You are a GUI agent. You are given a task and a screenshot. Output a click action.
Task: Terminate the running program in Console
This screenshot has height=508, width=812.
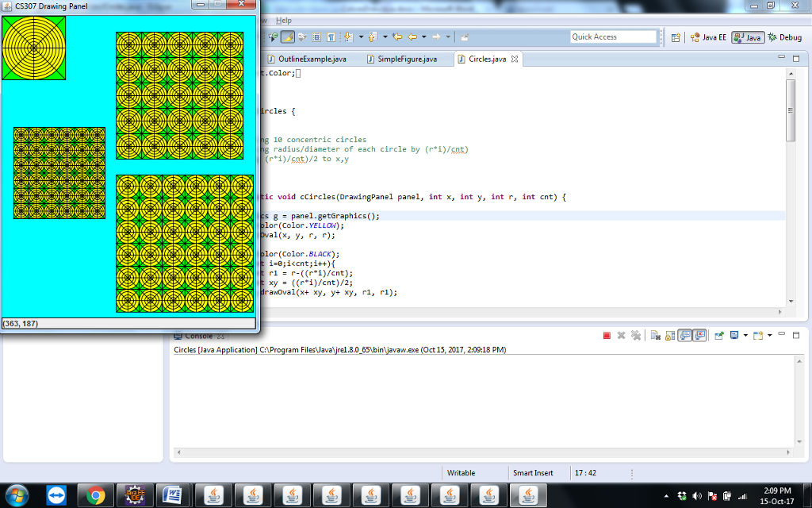point(607,336)
